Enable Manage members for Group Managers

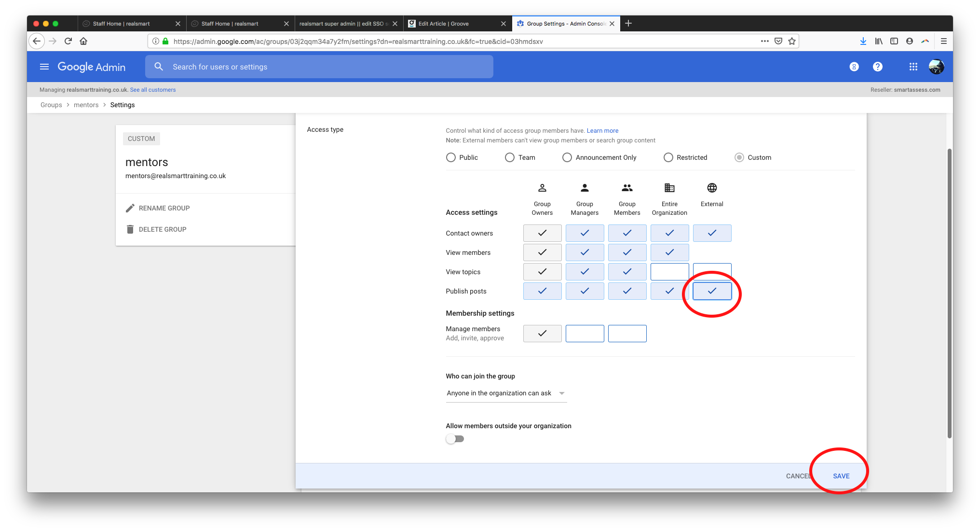tap(585, 334)
